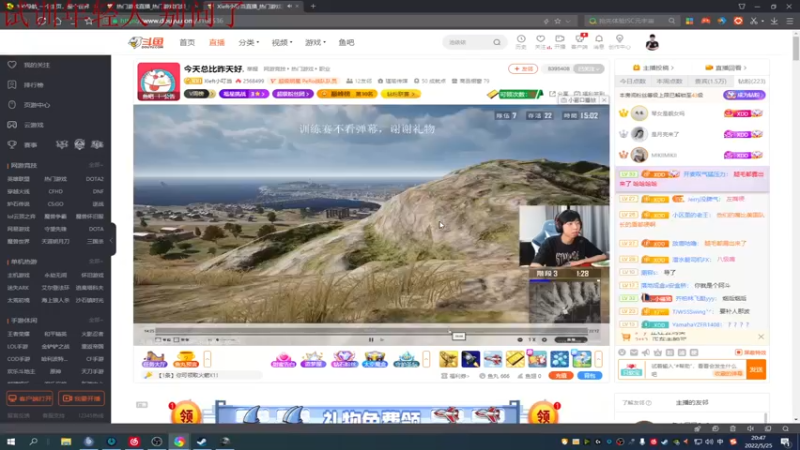Expand 全部 next to 网游竞技 section
Image resolution: width=800 pixels, height=450 pixels.
(96, 165)
